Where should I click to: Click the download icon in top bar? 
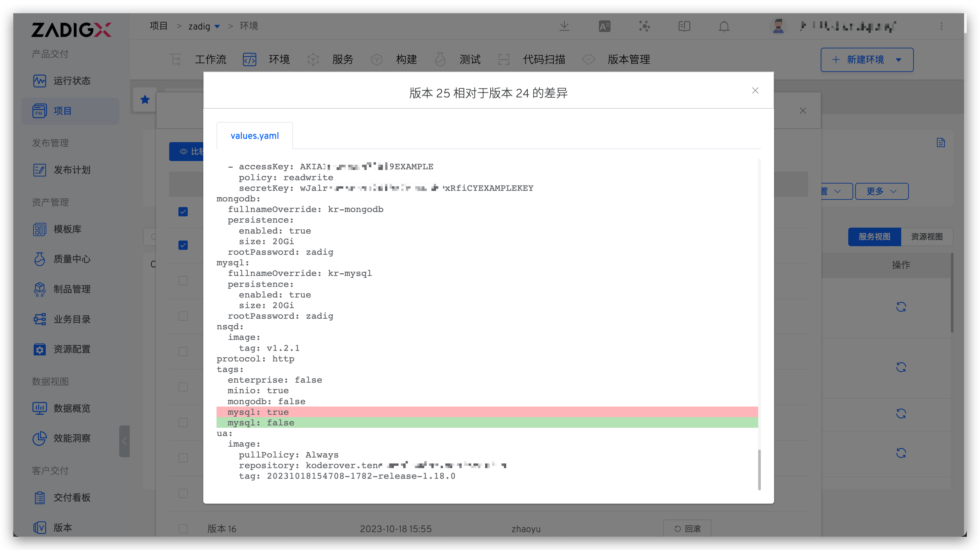point(564,26)
